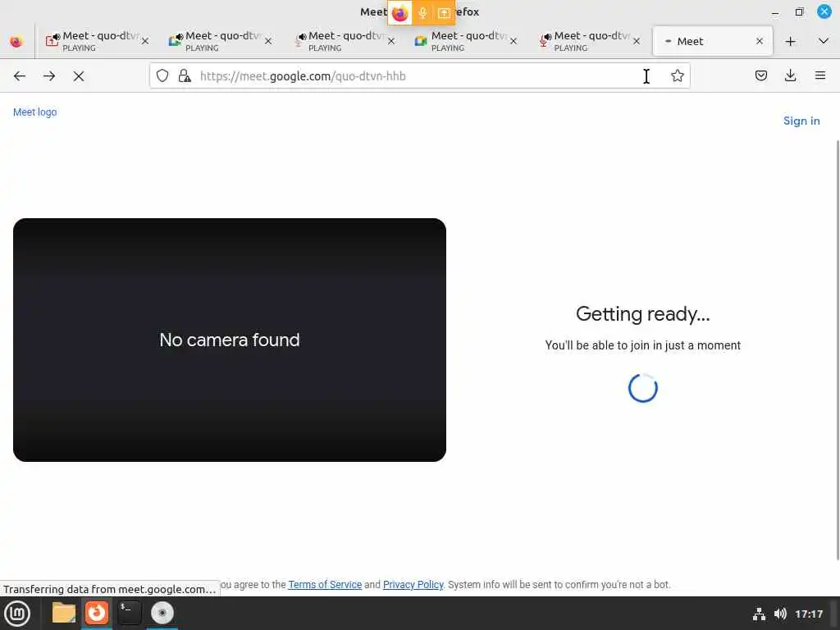The image size is (840, 630).
Task: Click Sign in at top right
Action: (801, 121)
